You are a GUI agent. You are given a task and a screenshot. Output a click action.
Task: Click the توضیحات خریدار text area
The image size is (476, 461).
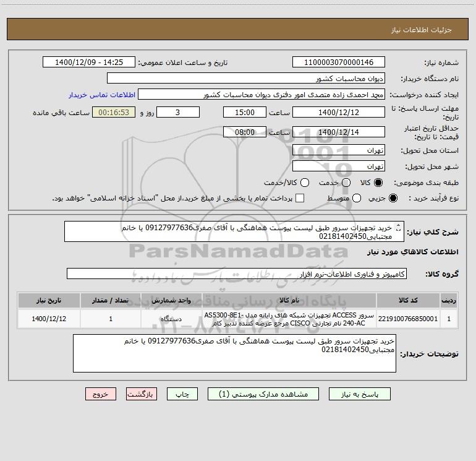[234, 353]
